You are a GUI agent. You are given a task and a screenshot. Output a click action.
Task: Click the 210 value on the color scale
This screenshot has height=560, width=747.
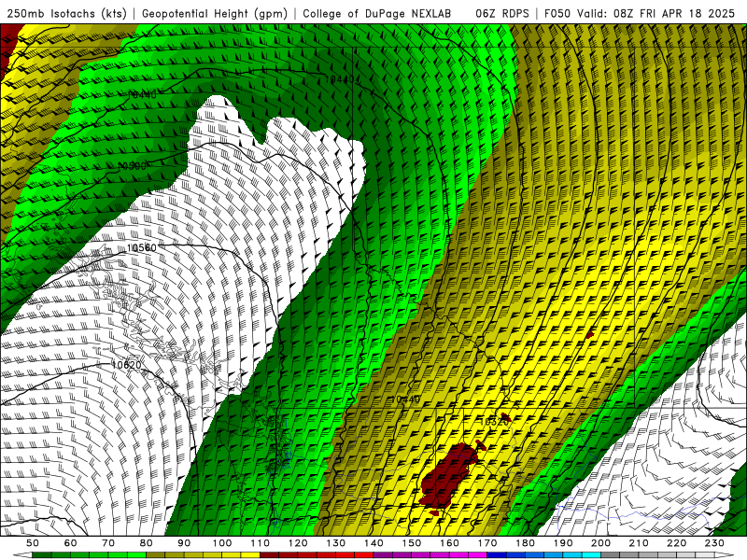point(639,543)
